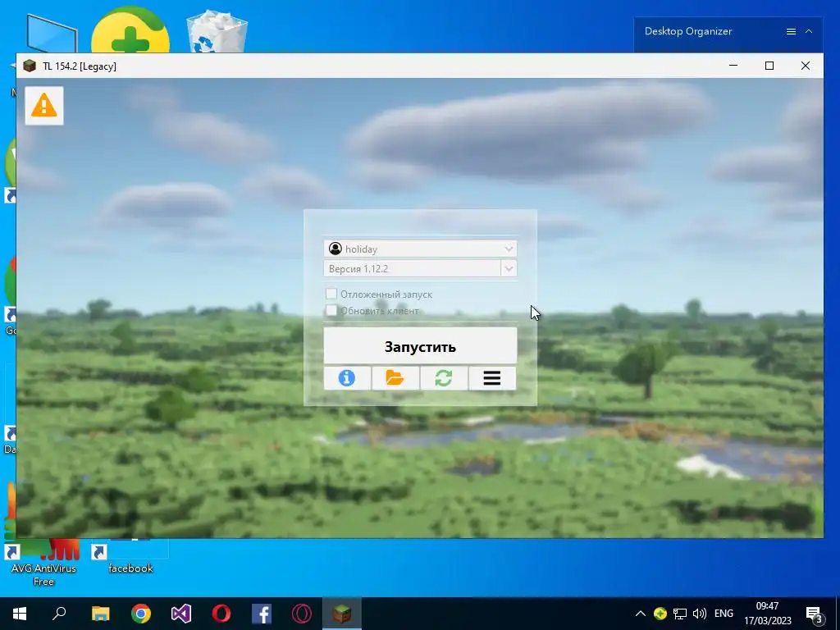840x630 pixels.
Task: Click the account avatar icon beside holiday
Action: (x=336, y=249)
